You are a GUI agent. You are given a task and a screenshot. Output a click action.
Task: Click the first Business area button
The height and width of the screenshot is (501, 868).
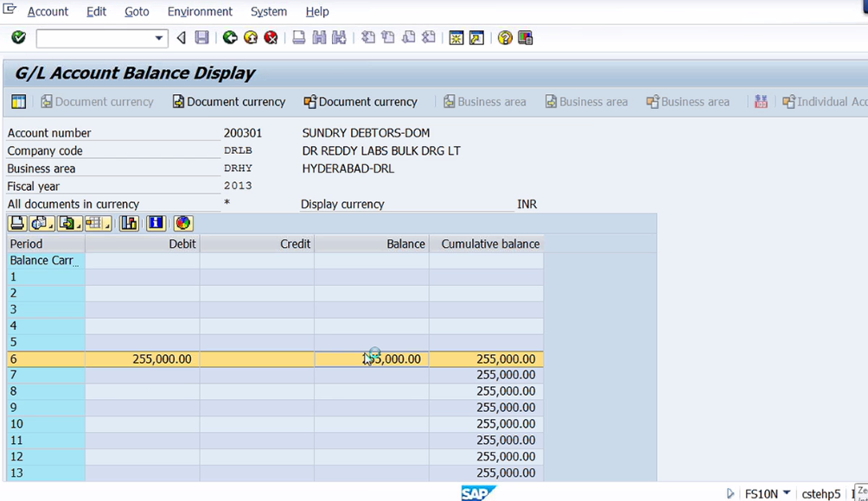pos(485,102)
